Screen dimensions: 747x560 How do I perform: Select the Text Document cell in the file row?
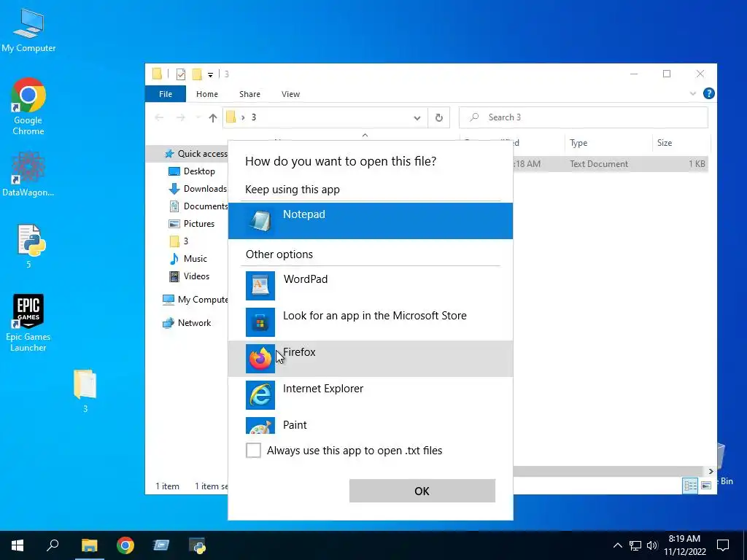[599, 164]
